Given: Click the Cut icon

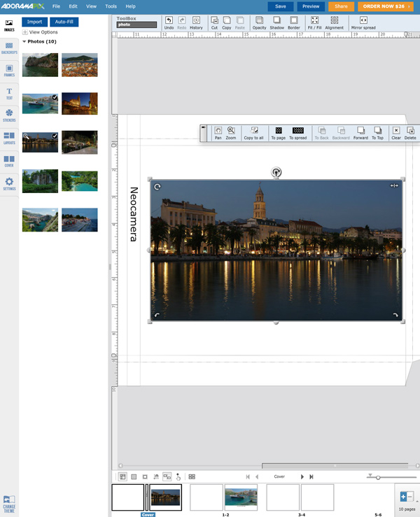Looking at the screenshot, I should (x=214, y=22).
